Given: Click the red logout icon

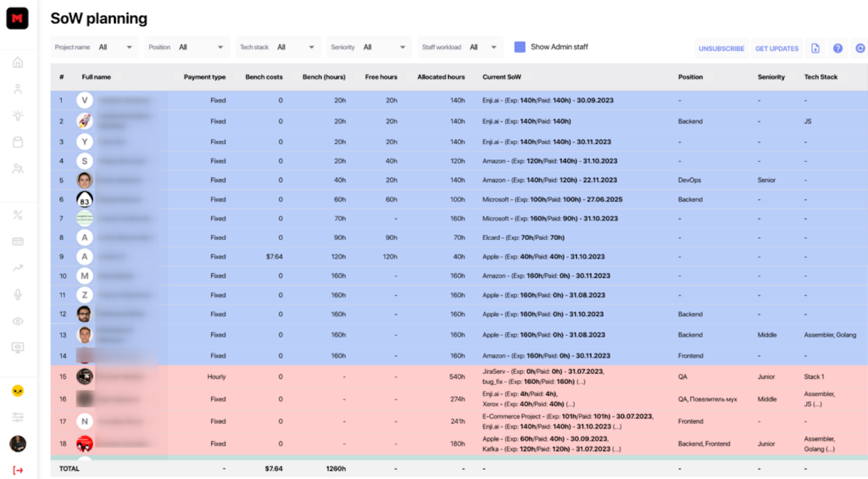Looking at the screenshot, I should point(18,470).
